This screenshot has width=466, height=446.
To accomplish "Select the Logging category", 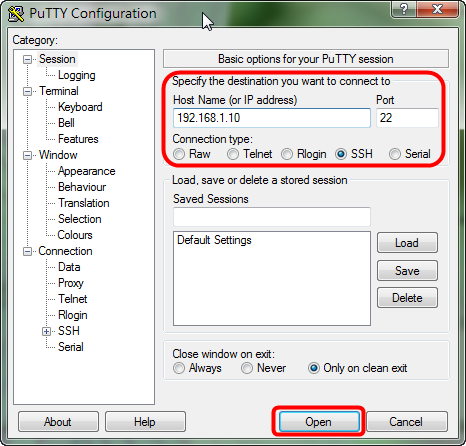I will [77, 75].
